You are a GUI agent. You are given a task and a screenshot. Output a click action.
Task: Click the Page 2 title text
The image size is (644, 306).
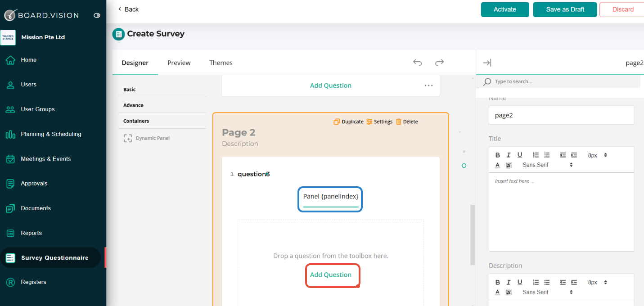[x=239, y=132]
